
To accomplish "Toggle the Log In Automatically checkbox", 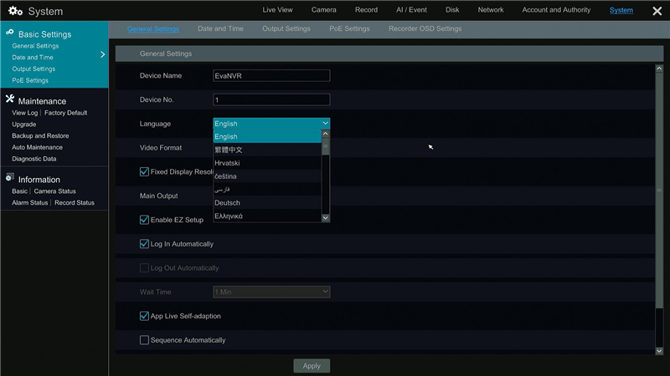I will tap(144, 244).
